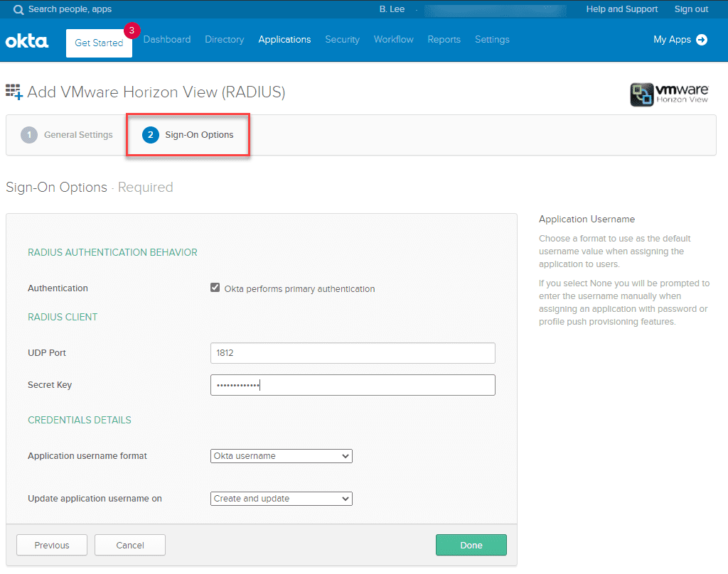Screen dimensions: 728x574
Task: Click the step 1 circle icon
Action: pos(29,135)
